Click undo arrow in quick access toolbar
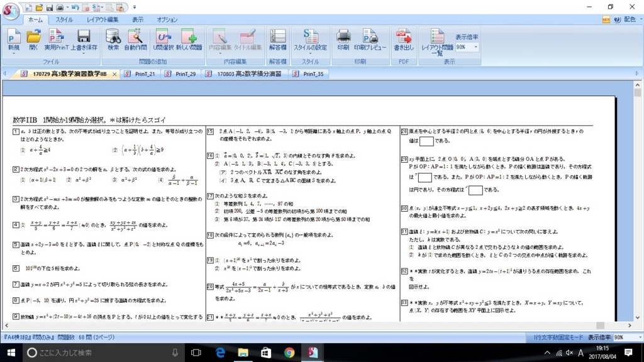This screenshot has height=362, width=644. coord(75,8)
